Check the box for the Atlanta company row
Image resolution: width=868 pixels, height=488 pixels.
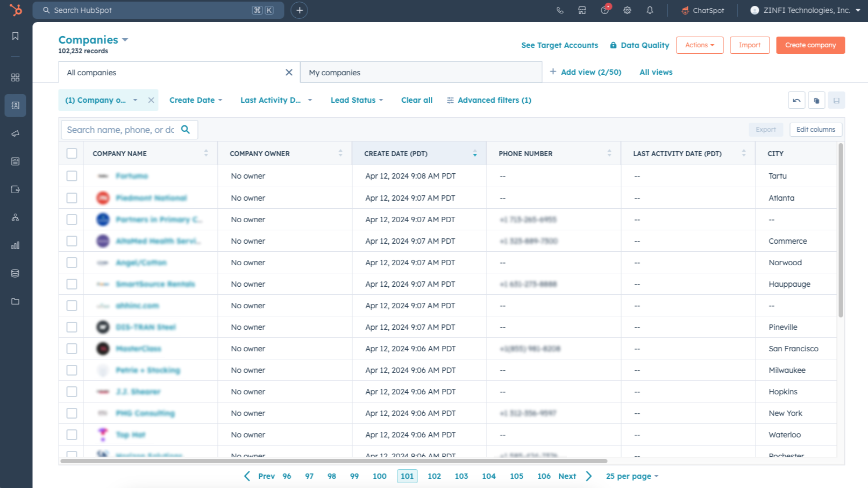pyautogui.click(x=72, y=198)
